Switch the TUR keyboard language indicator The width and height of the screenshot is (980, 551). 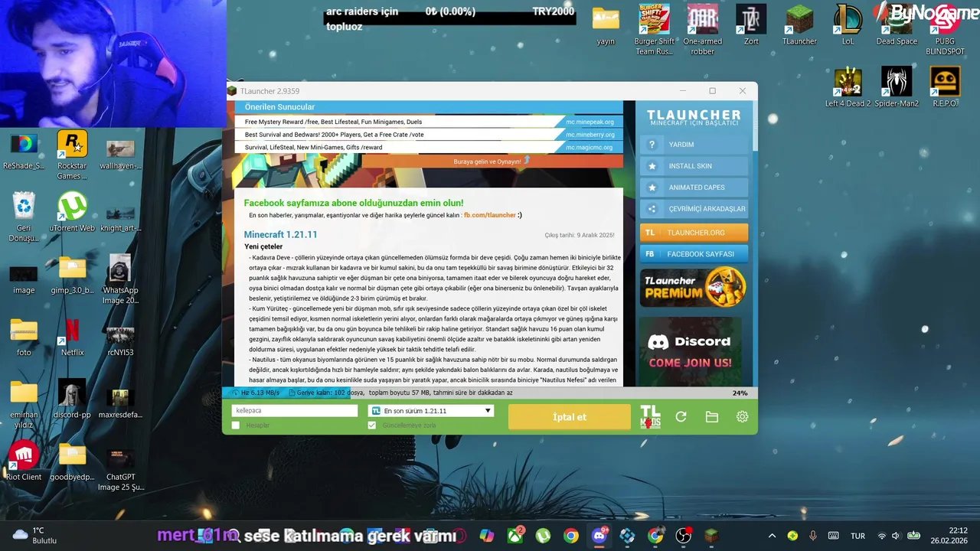coord(857,536)
